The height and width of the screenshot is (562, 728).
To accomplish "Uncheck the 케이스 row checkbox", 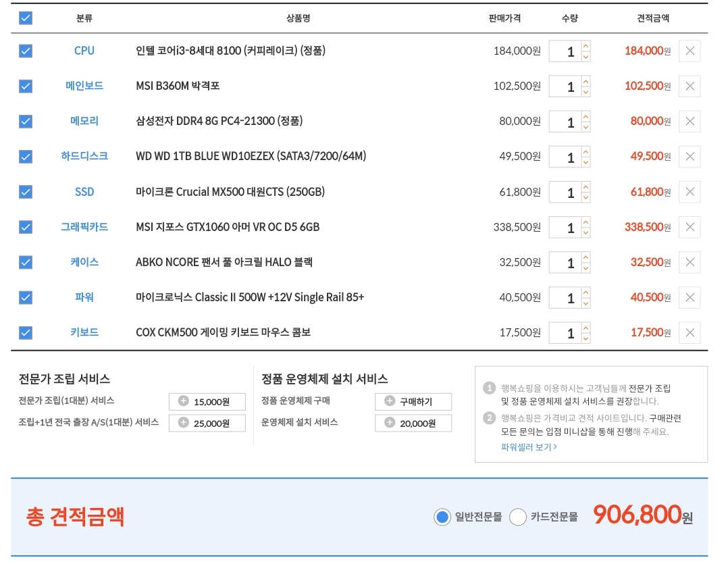I will point(26,262).
